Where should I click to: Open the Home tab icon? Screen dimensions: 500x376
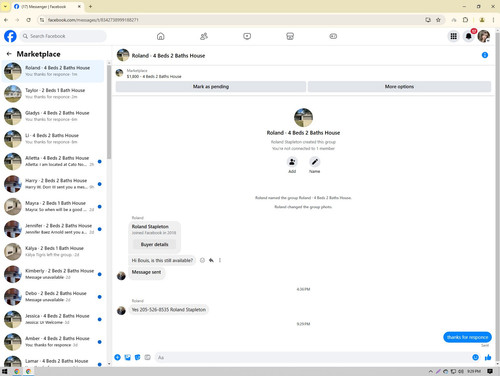click(161, 36)
